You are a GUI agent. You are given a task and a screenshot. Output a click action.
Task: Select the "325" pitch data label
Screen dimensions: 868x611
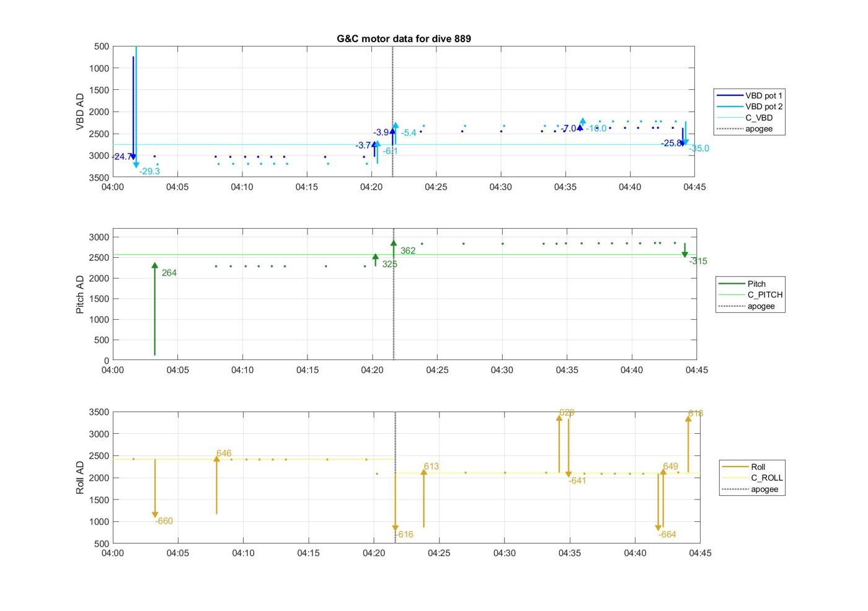[x=390, y=264]
